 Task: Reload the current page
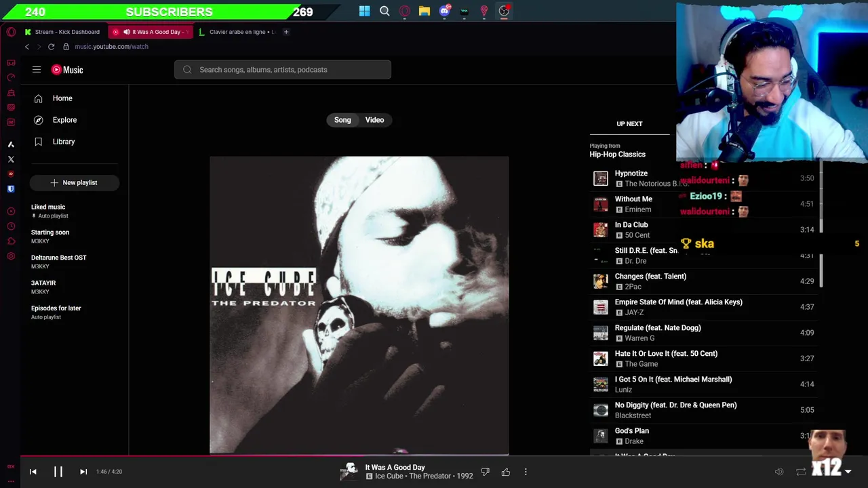pos(51,47)
